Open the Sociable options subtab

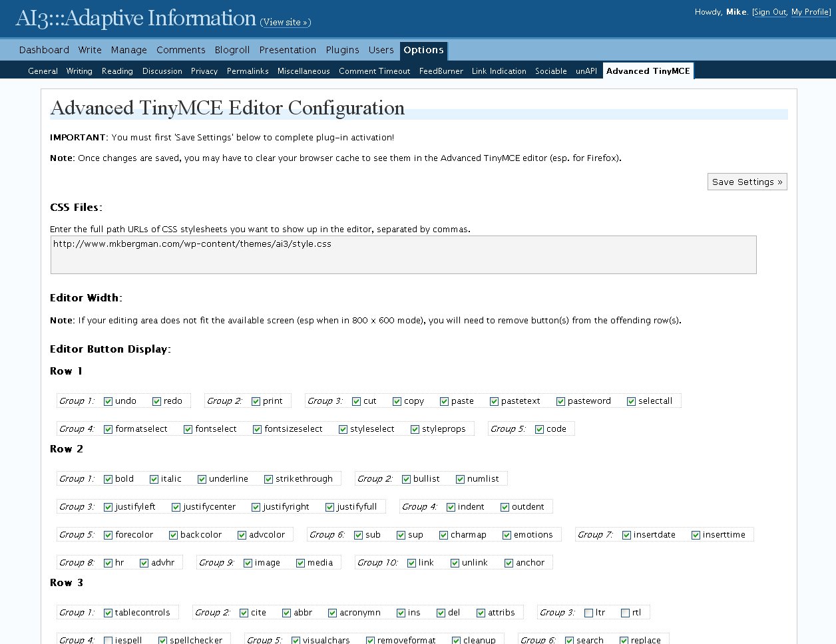(x=551, y=71)
